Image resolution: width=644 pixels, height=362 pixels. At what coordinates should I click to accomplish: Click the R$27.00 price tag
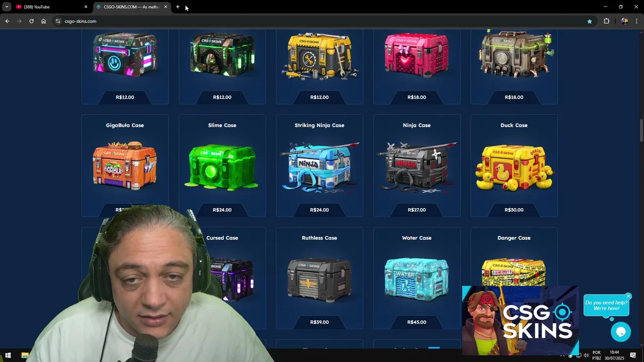[x=417, y=210]
